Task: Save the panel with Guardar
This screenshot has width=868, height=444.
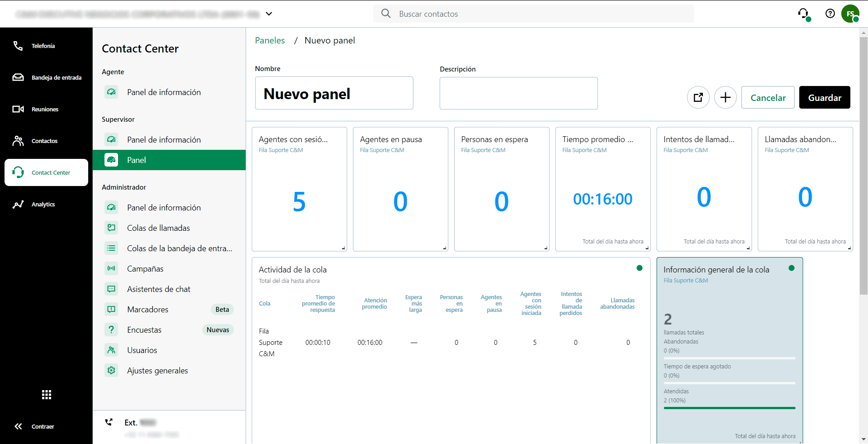Action: tap(824, 97)
